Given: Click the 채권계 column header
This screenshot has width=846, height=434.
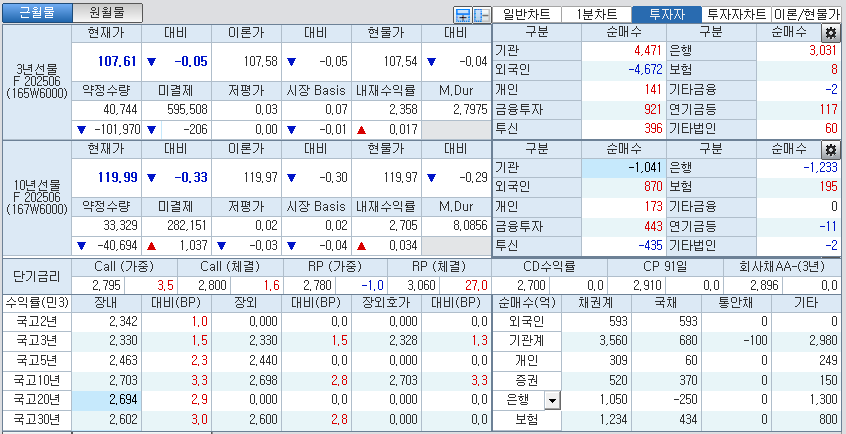Looking at the screenshot, I should (596, 303).
